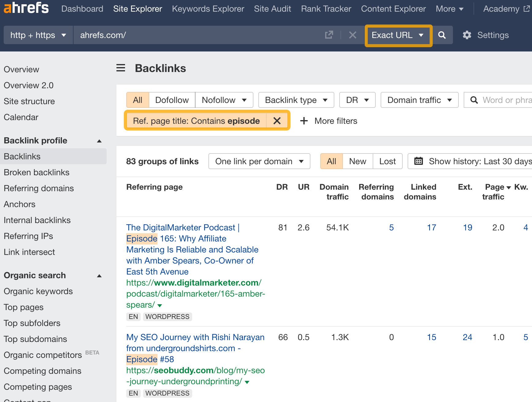Viewport: 532px width, 402px height.
Task: Go to Site Audit
Action: coord(272,9)
